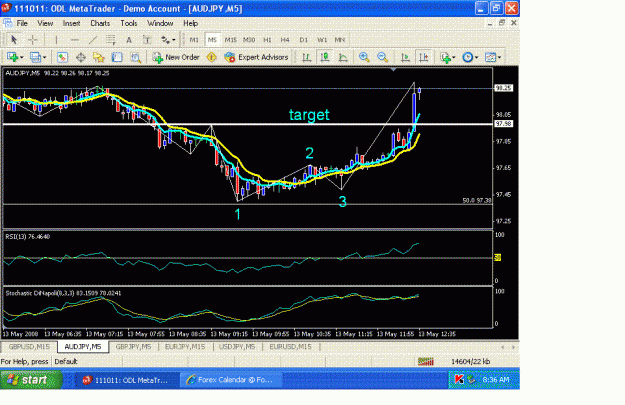Select the arrow cursor tool
625x405 pixels.
tap(14, 39)
